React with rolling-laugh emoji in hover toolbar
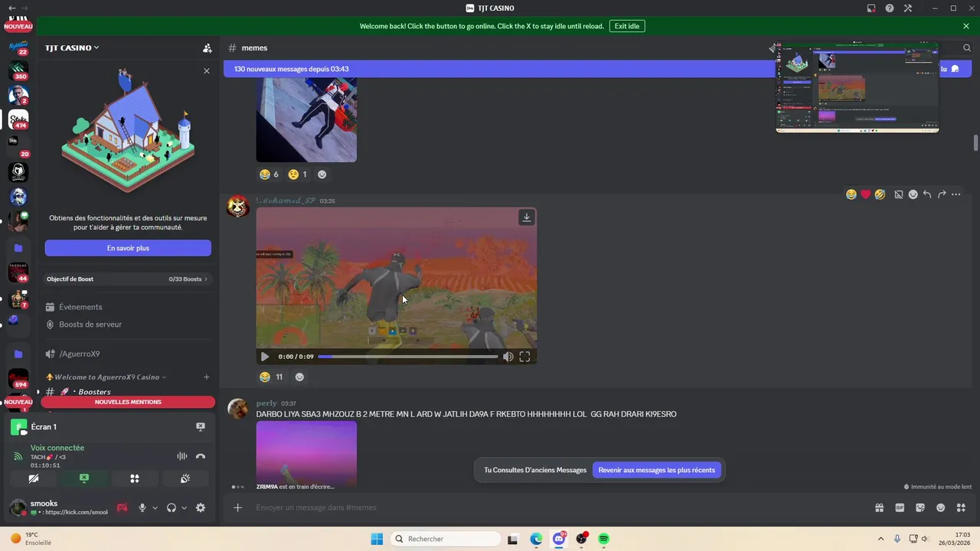 pos(880,194)
